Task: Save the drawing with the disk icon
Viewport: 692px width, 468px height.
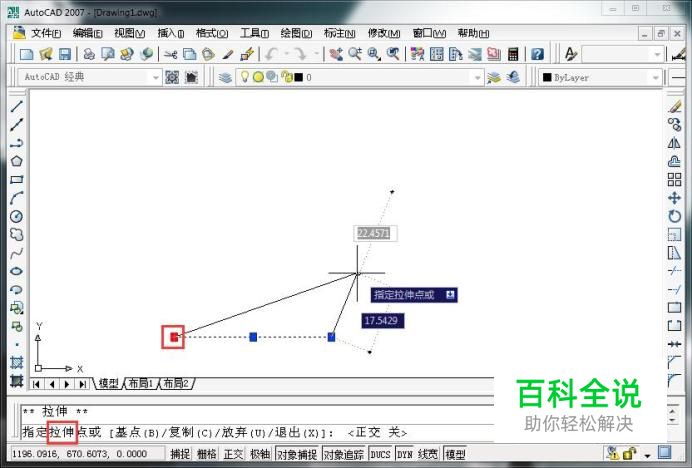Action: (x=65, y=54)
